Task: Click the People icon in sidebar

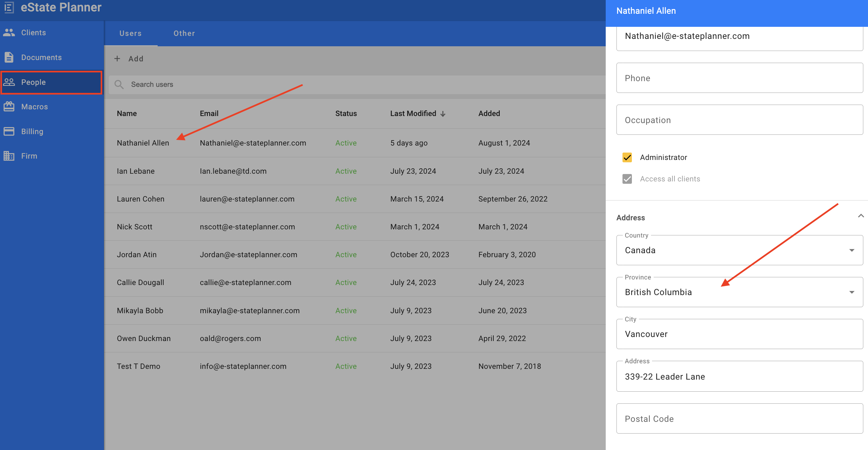Action: [x=9, y=82]
